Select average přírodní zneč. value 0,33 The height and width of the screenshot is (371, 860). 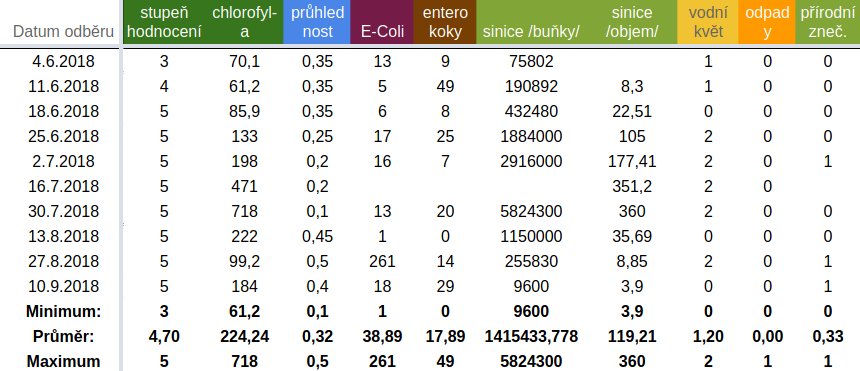tap(828, 336)
